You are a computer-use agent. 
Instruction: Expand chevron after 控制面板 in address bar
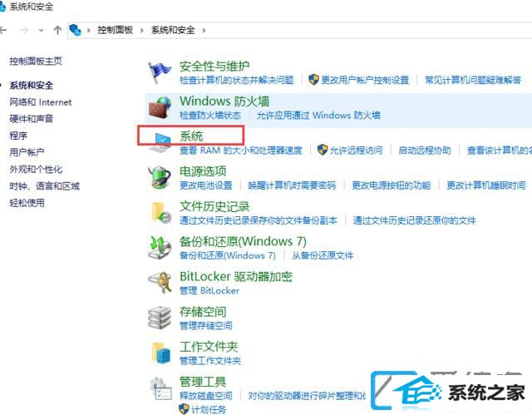(142, 31)
